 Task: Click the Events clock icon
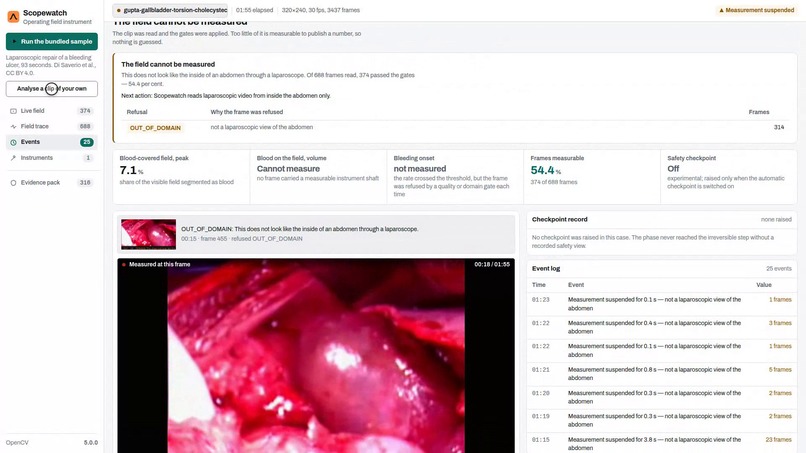(x=13, y=142)
